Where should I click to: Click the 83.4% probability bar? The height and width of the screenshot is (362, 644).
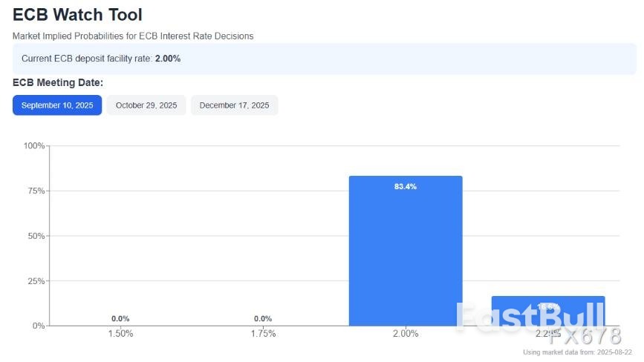pyautogui.click(x=406, y=252)
